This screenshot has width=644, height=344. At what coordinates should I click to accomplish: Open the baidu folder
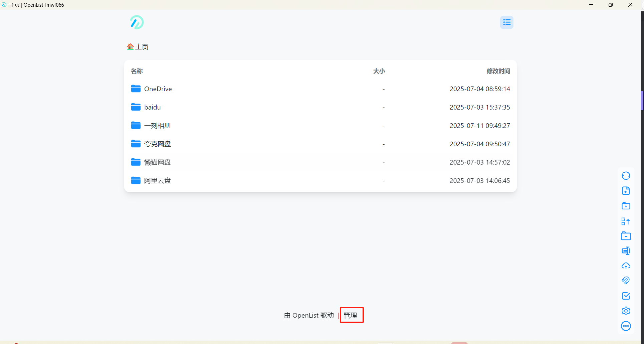click(x=320, y=107)
